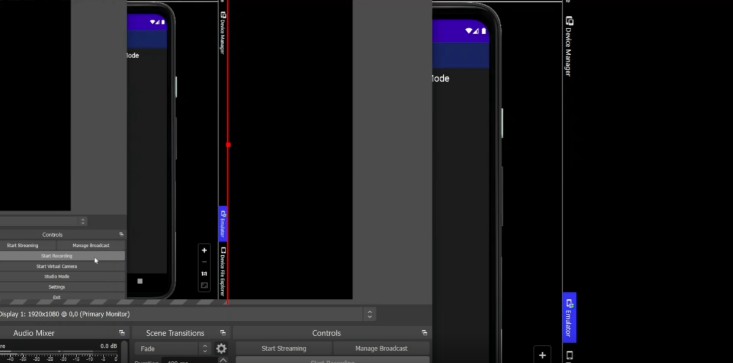This screenshot has width=733, height=363.
Task: Adjust the Audio Mixer volume slider
Action: [x=60, y=352]
